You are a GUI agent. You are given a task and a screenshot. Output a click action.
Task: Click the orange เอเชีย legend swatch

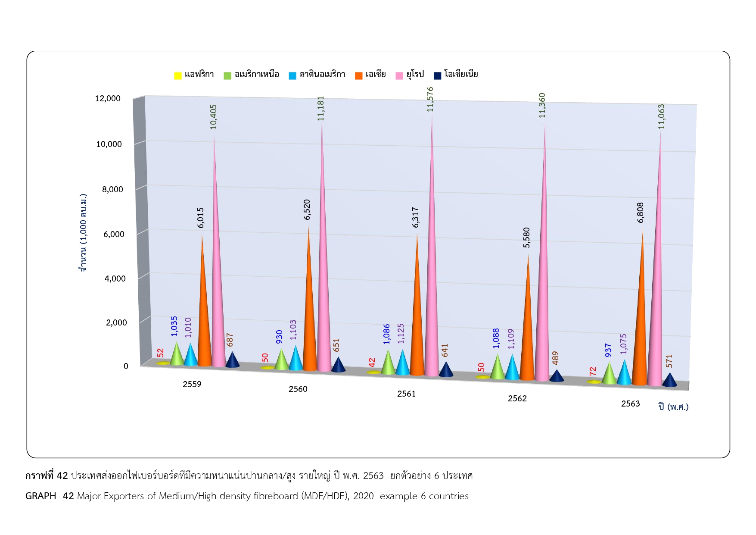(358, 76)
